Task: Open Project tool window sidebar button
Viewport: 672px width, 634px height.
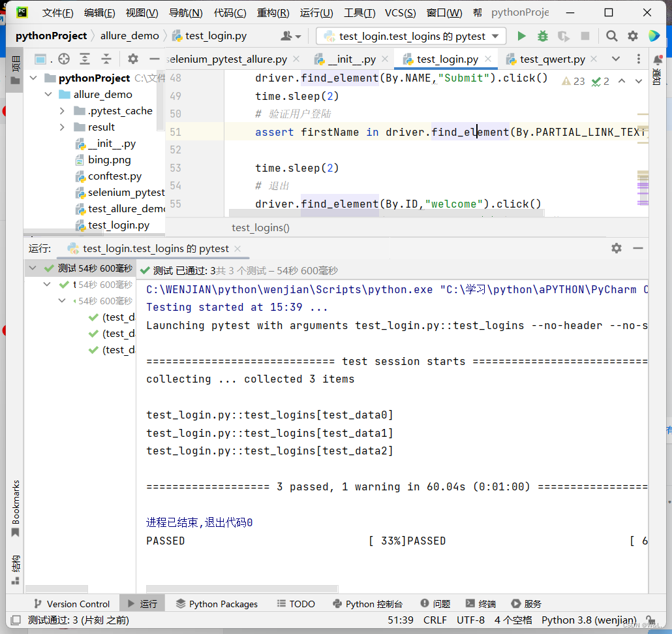Action: (x=16, y=70)
